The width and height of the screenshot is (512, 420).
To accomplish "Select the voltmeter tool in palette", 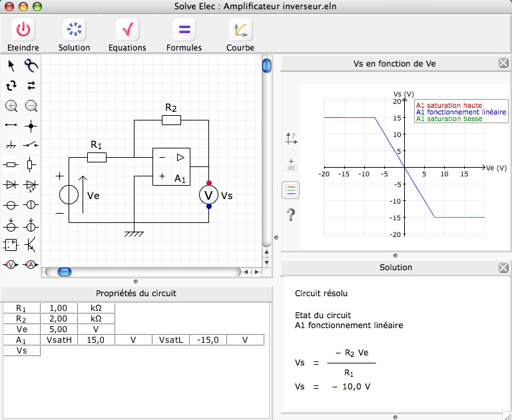I will (x=11, y=264).
